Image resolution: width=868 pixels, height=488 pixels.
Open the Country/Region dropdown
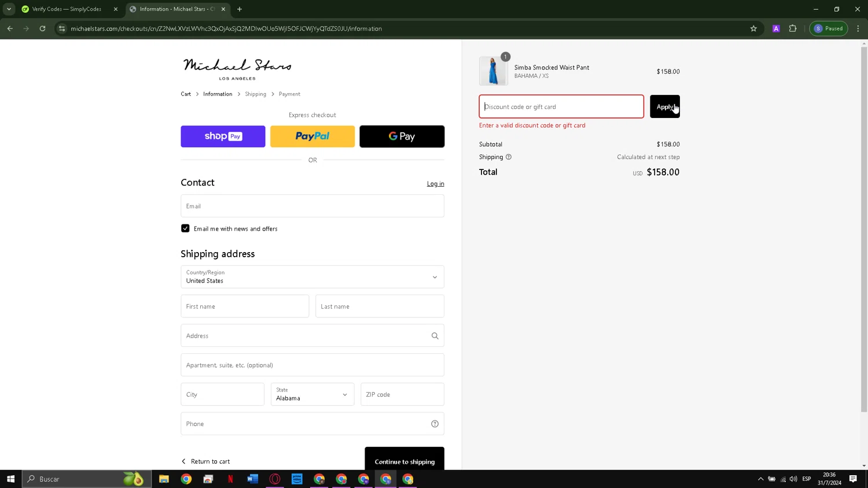coord(312,277)
